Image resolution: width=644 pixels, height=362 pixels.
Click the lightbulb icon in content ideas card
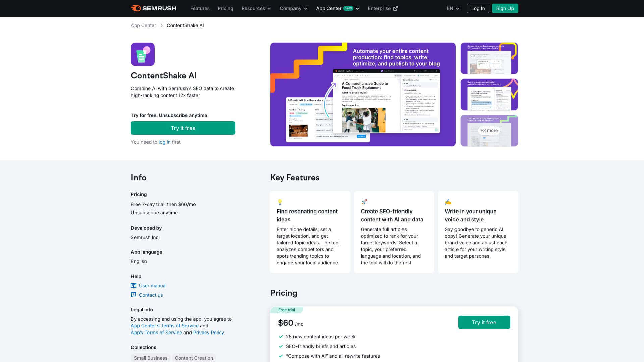pos(280,202)
